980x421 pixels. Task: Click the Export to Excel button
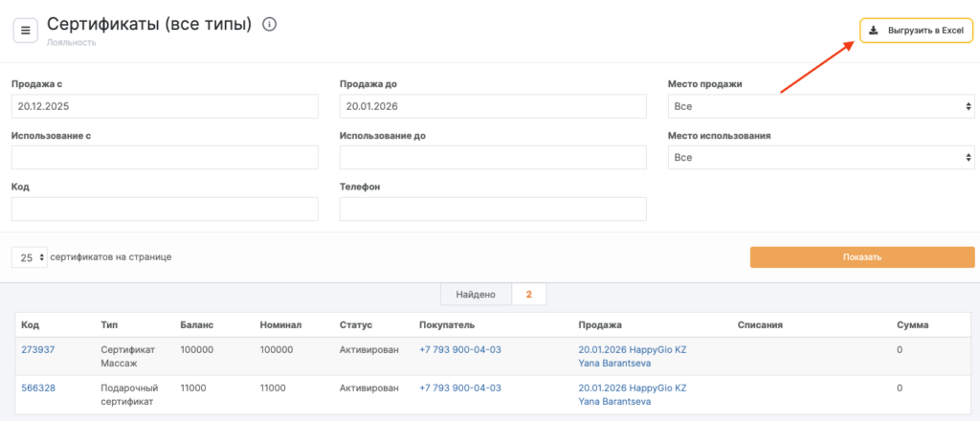tap(916, 32)
